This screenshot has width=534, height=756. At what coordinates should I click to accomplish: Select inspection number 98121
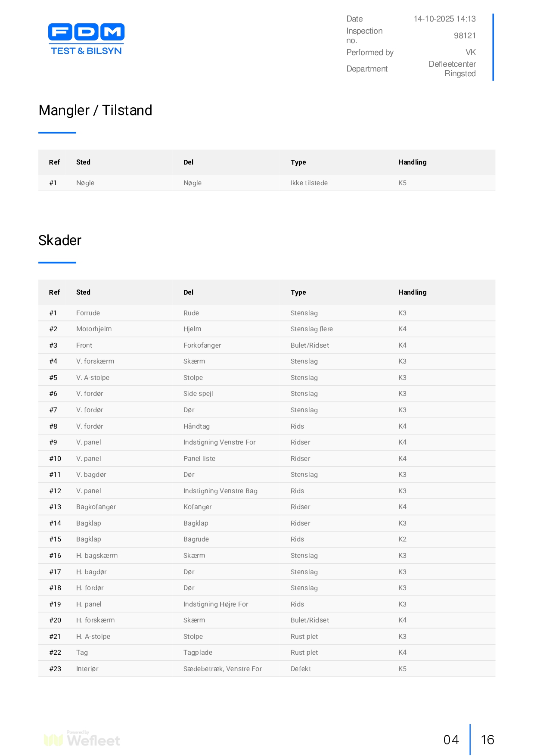pyautogui.click(x=464, y=36)
